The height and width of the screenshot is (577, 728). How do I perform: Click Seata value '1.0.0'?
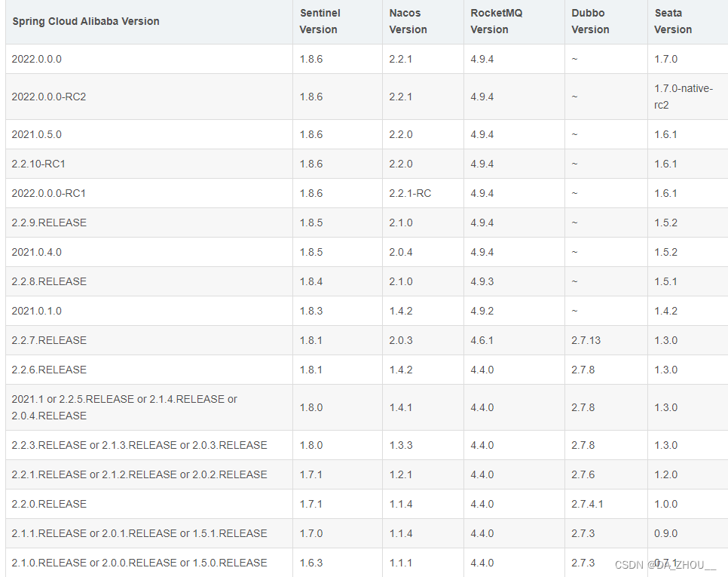pos(665,504)
